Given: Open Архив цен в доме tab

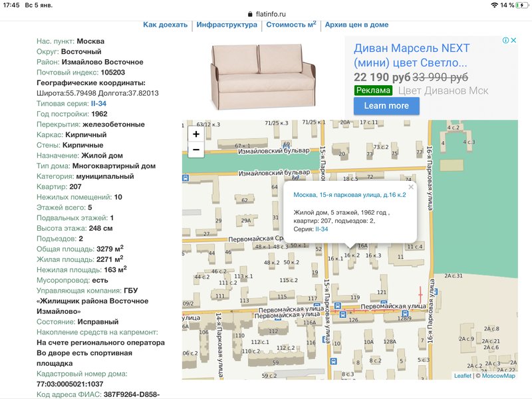Looking at the screenshot, I should click(355, 25).
